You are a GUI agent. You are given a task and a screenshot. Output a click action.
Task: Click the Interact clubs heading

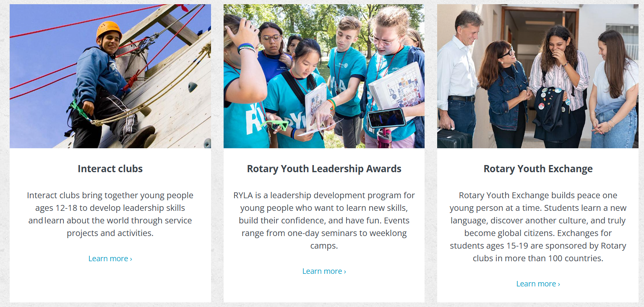coord(110,169)
